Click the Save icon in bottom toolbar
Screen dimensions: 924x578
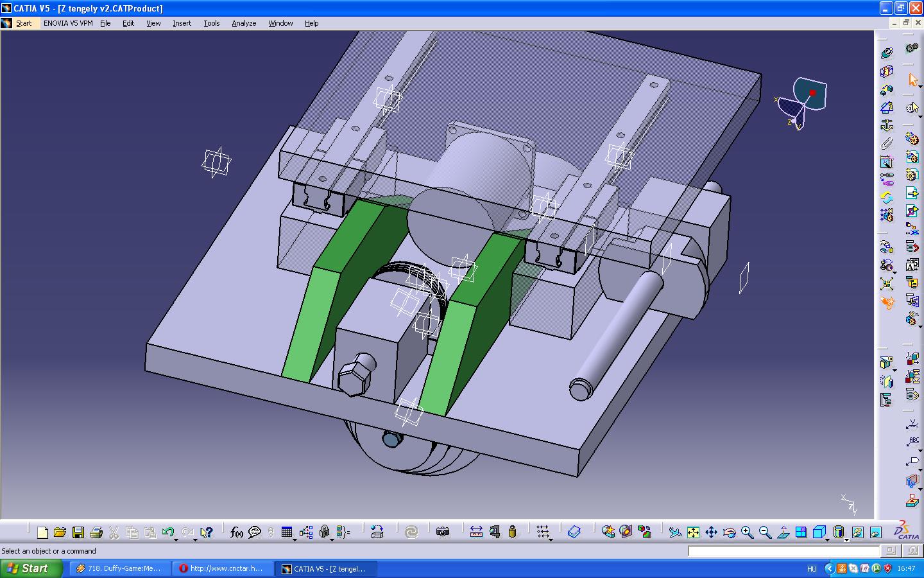78,532
